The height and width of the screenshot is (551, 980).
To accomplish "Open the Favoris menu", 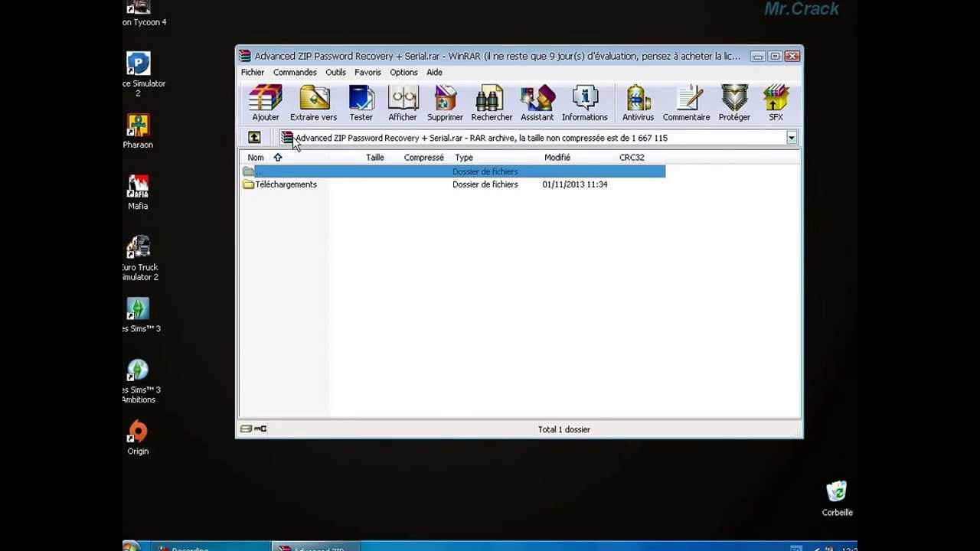I will (367, 72).
